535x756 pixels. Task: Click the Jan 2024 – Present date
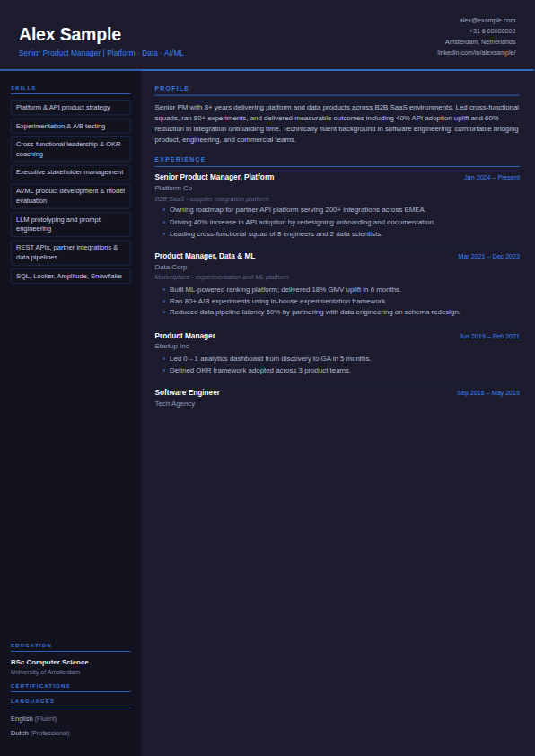pyautogui.click(x=492, y=178)
